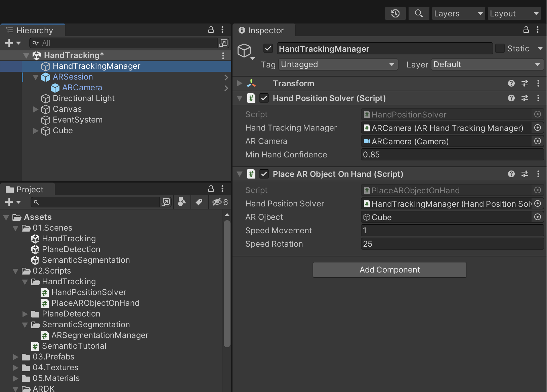
Task: Enable the Static checkbox
Action: pos(500,49)
